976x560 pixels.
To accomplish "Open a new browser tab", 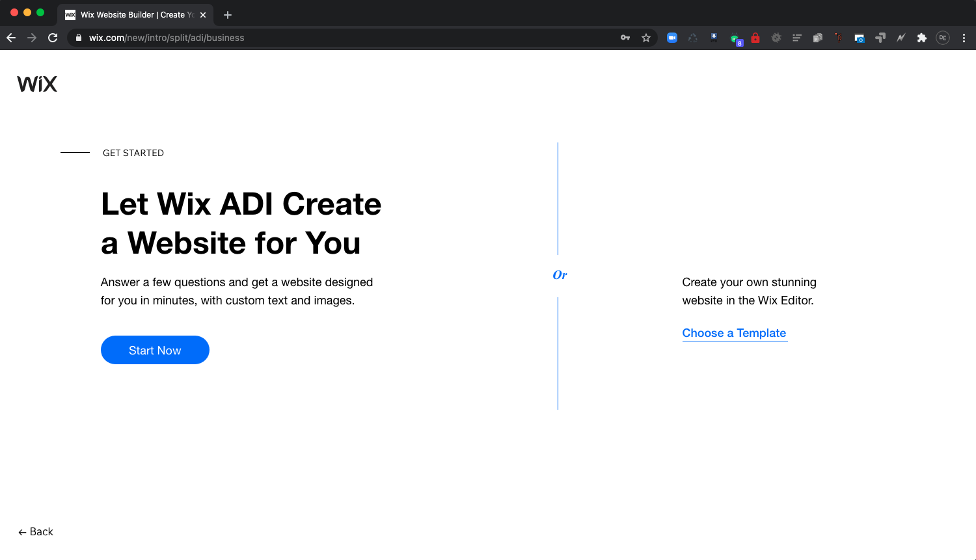I will [228, 14].
